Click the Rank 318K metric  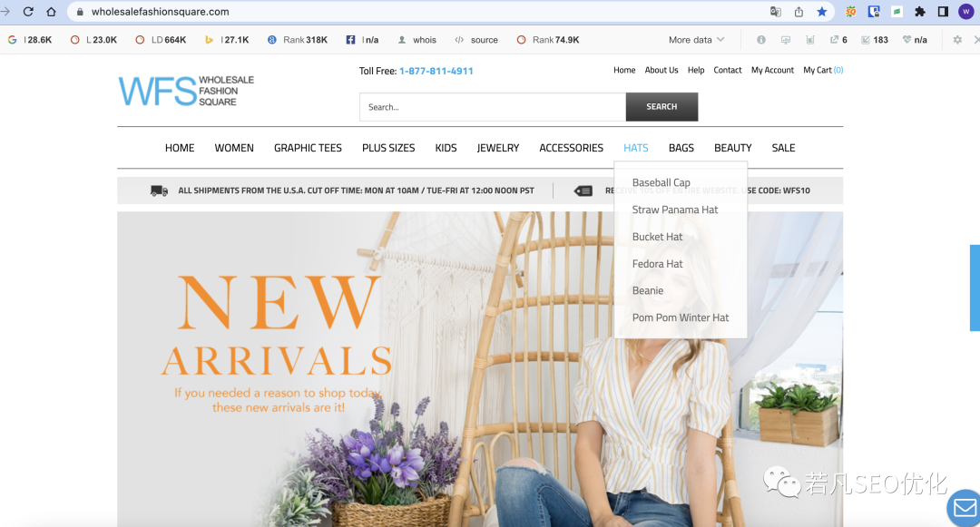(298, 39)
